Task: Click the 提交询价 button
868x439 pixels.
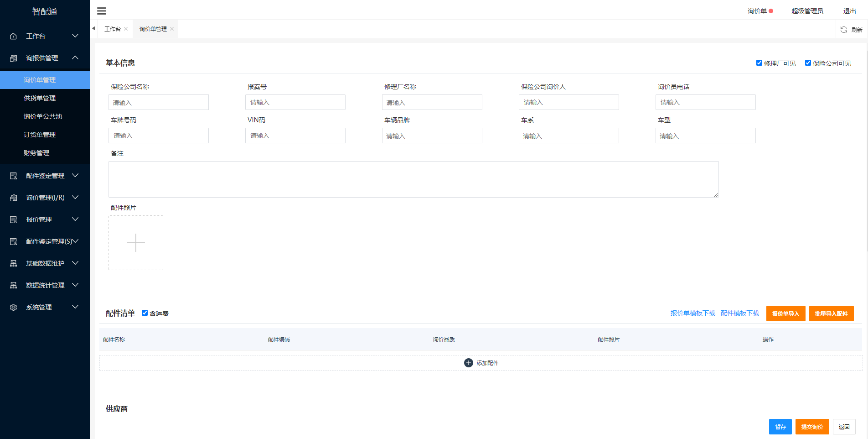Action: (x=812, y=427)
